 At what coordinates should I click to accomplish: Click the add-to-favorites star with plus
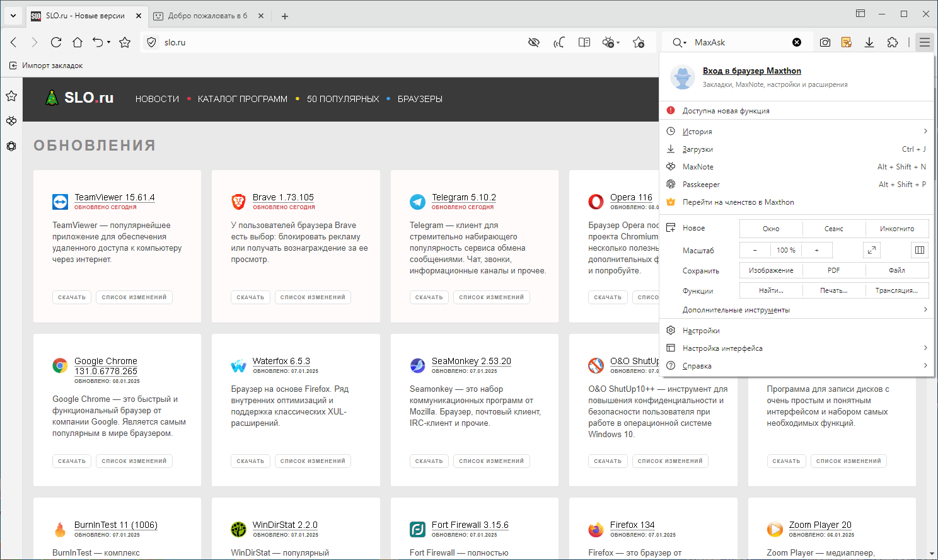click(639, 42)
